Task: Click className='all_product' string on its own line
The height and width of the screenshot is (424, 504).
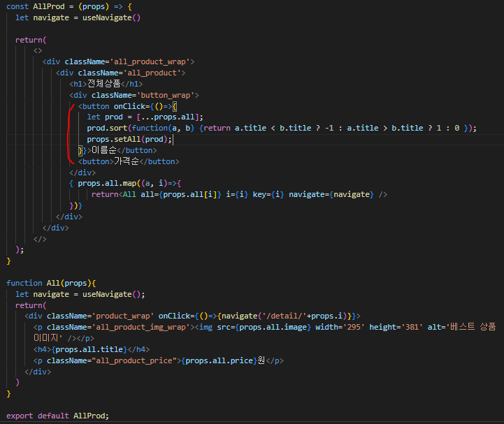Action: [129, 73]
